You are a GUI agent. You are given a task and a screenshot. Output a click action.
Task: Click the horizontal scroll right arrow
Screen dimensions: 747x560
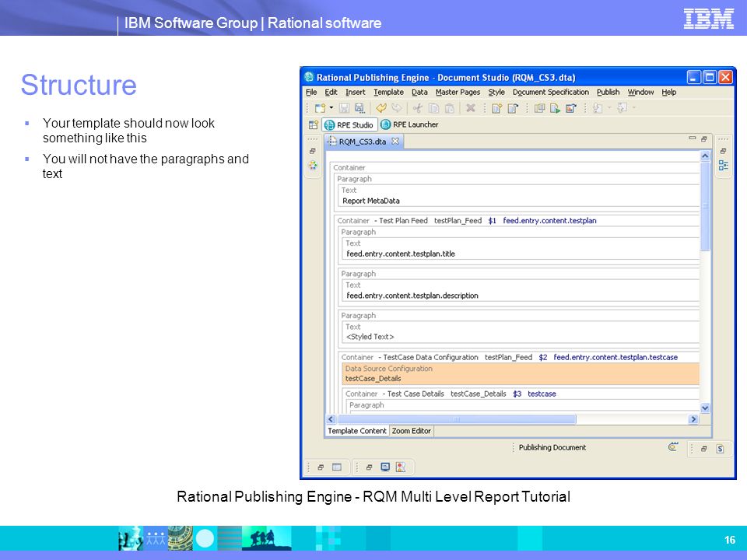click(x=693, y=419)
